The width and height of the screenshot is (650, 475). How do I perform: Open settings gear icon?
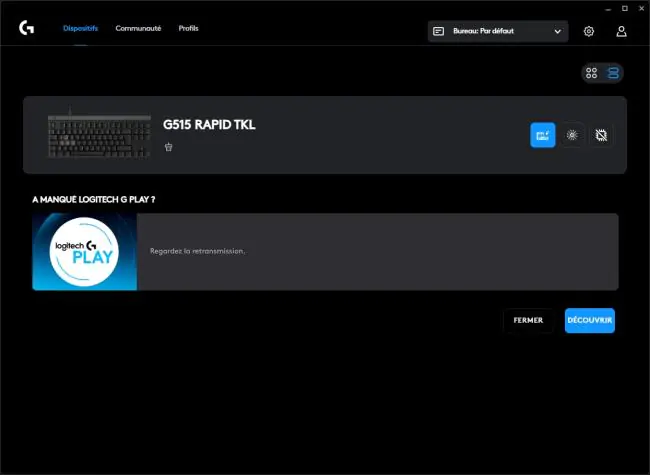click(589, 31)
